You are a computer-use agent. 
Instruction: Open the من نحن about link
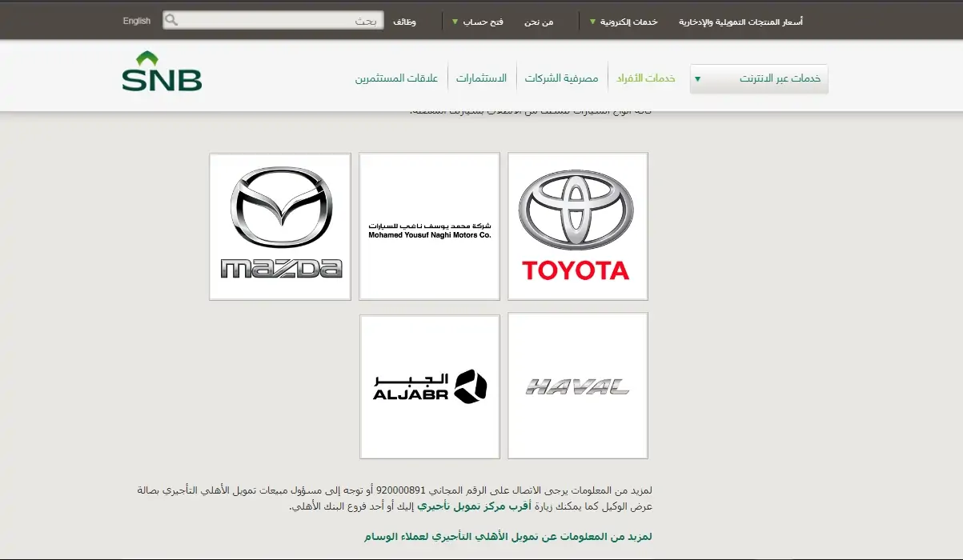click(538, 22)
